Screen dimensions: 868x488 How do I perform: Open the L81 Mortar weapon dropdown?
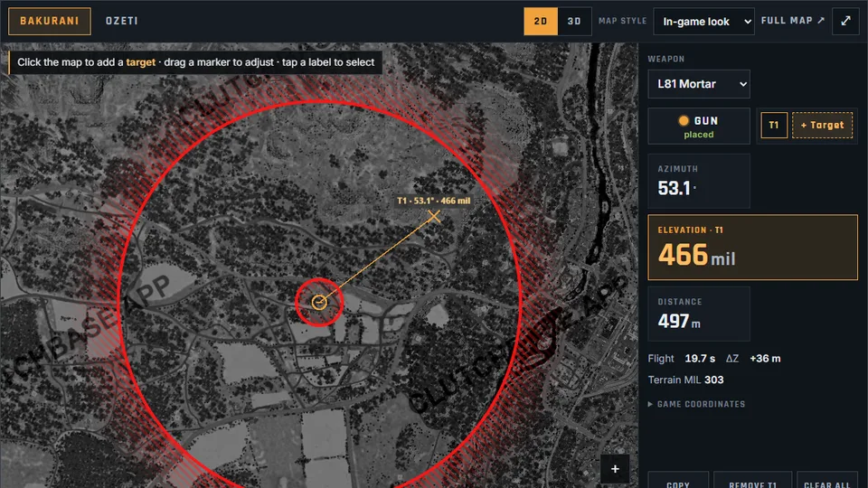[699, 84]
